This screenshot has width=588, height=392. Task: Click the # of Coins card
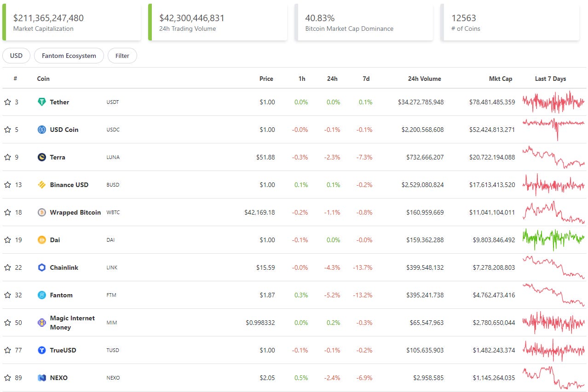(509, 23)
